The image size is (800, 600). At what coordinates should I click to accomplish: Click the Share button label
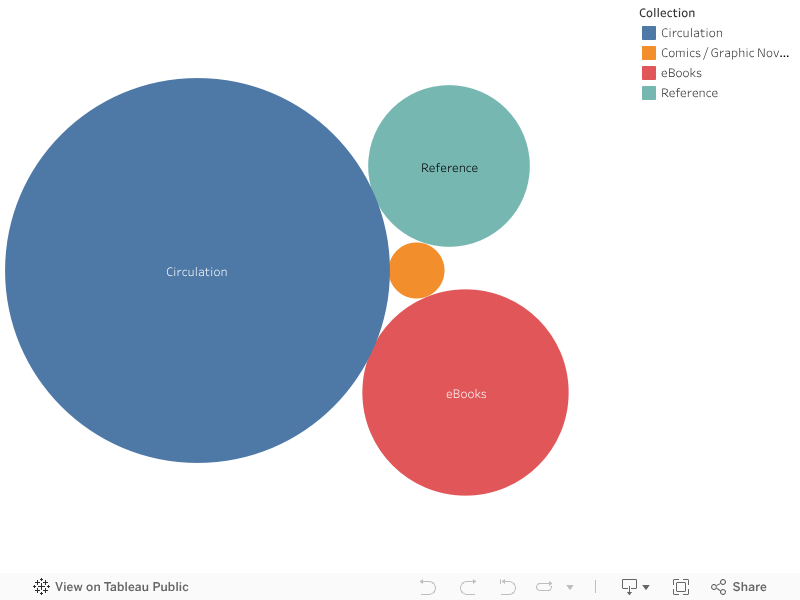pos(749,587)
